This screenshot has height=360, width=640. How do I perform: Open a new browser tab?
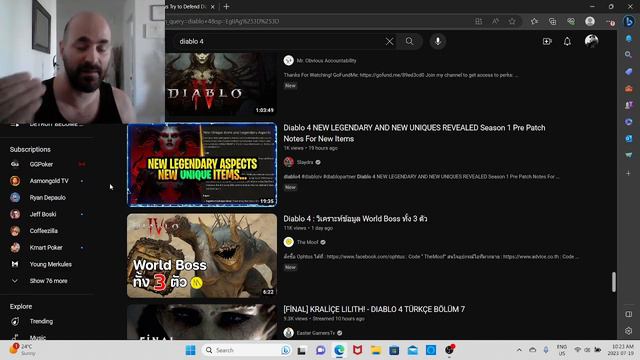[227, 7]
